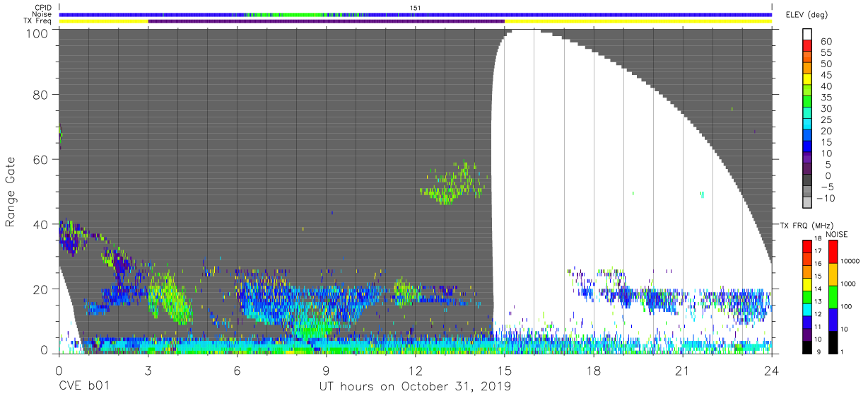Click the '60' tick on Range Gate axis
This screenshot has height=401, width=868.
pyautogui.click(x=41, y=159)
